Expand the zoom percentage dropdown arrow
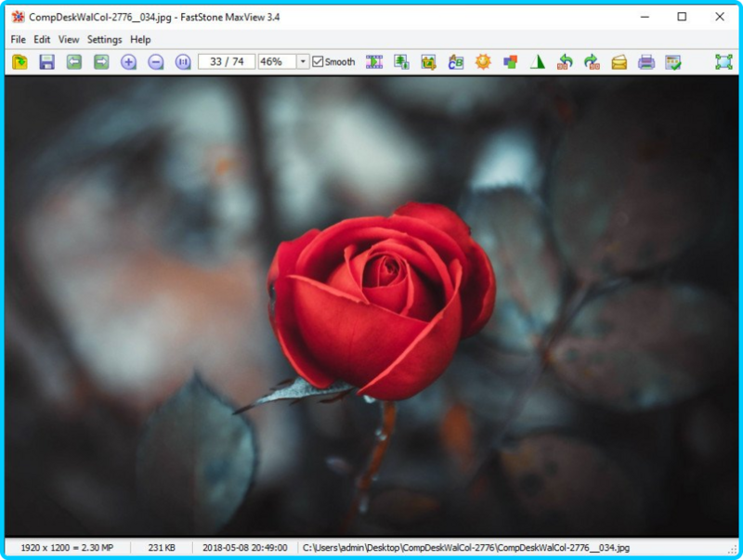 tap(303, 62)
